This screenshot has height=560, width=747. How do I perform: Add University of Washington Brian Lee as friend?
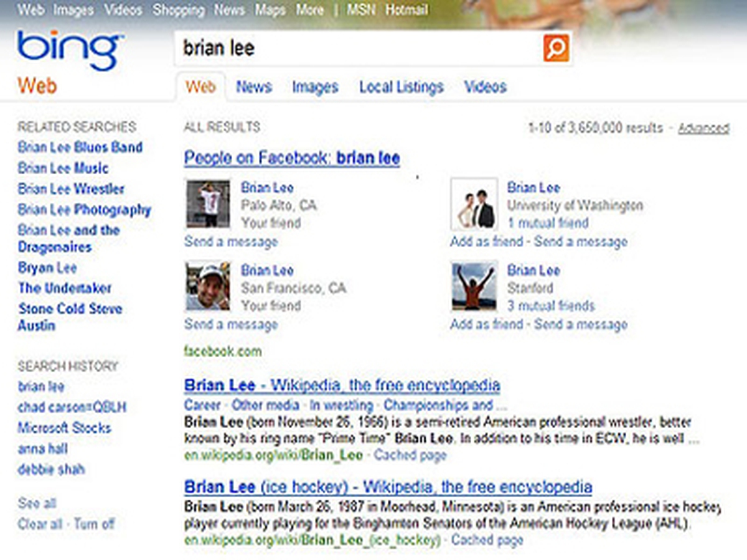point(486,241)
